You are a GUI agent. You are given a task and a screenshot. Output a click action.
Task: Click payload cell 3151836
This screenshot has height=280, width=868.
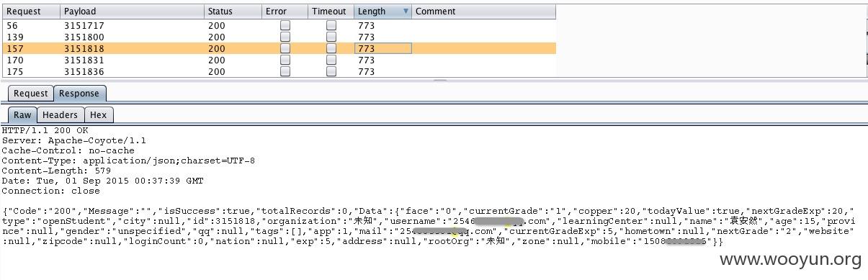tap(132, 71)
